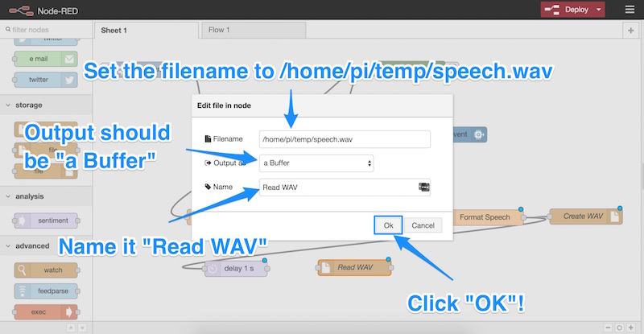644x334 pixels.
Task: Select the delay 1 s node
Action: pyautogui.click(x=237, y=268)
